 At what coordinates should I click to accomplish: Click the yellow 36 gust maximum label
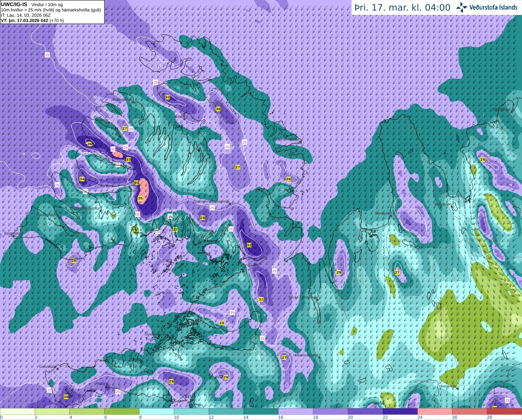90,144
